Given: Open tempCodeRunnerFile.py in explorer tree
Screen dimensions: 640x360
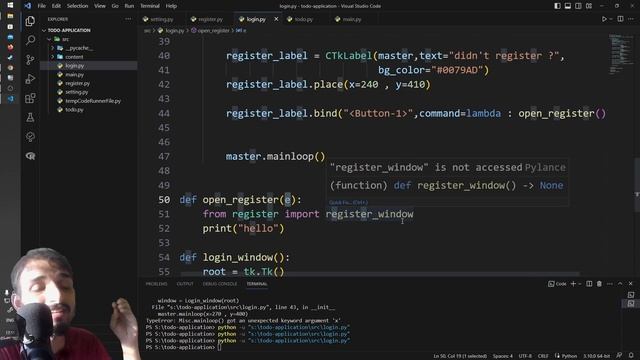Looking at the screenshot, I should click(x=93, y=101).
